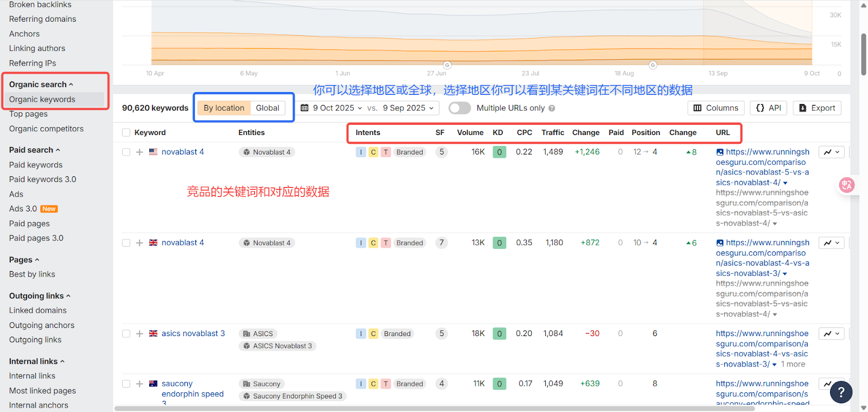
Task: Open the 9 Oct 2025 date dropdown
Action: tap(337, 108)
